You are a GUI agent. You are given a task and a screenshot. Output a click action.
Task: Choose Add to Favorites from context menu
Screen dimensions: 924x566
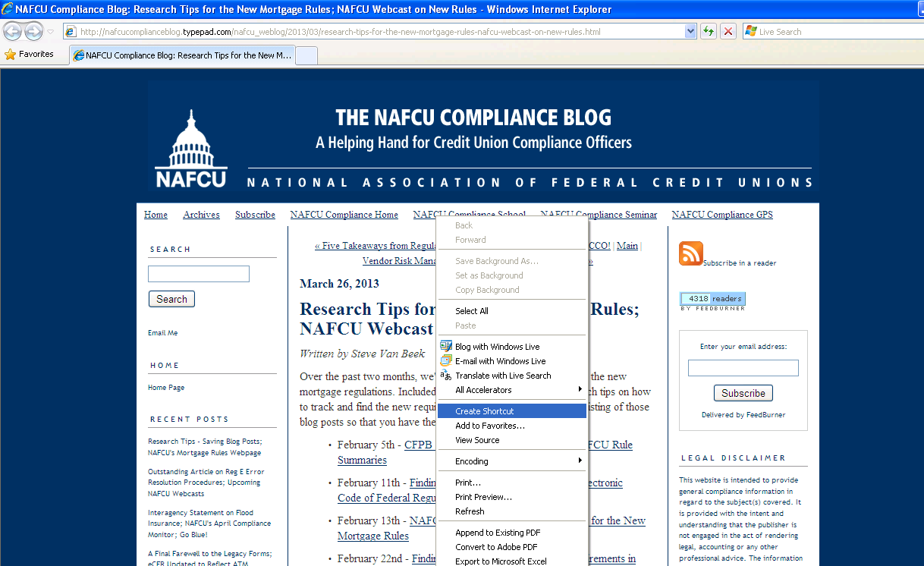512,426
